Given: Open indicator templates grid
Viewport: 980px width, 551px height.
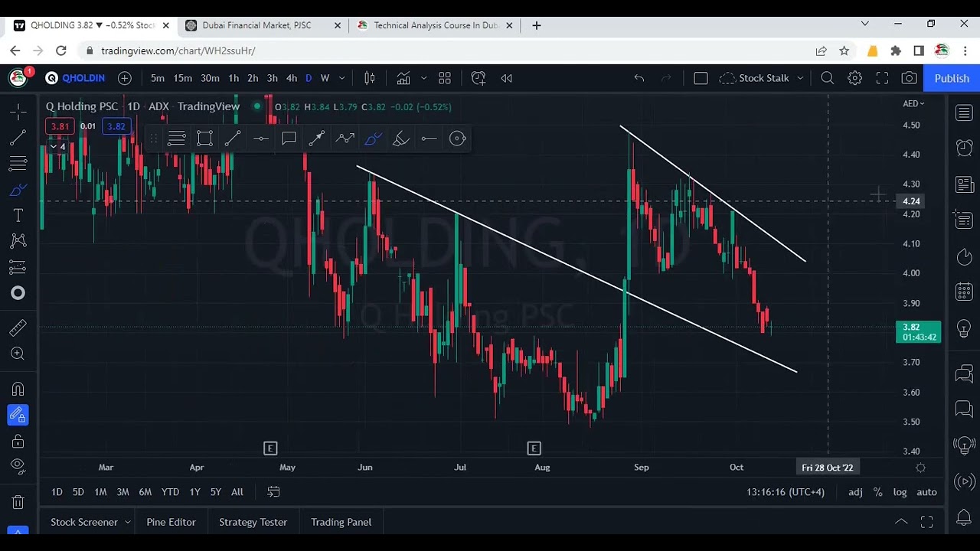Looking at the screenshot, I should 445,78.
